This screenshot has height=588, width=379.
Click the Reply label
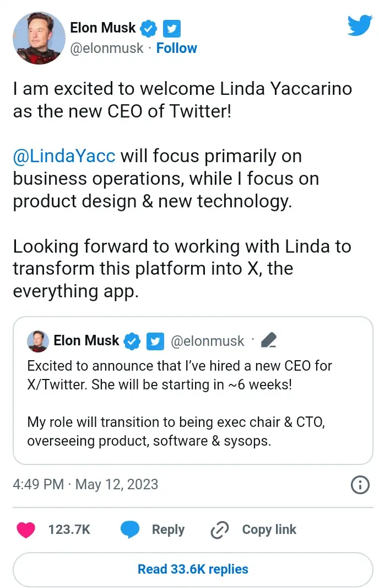point(168,530)
